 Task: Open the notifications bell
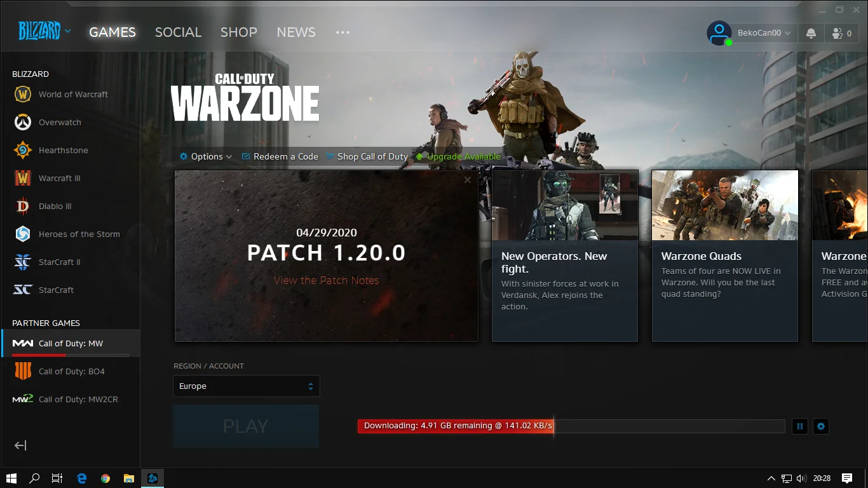click(x=811, y=34)
